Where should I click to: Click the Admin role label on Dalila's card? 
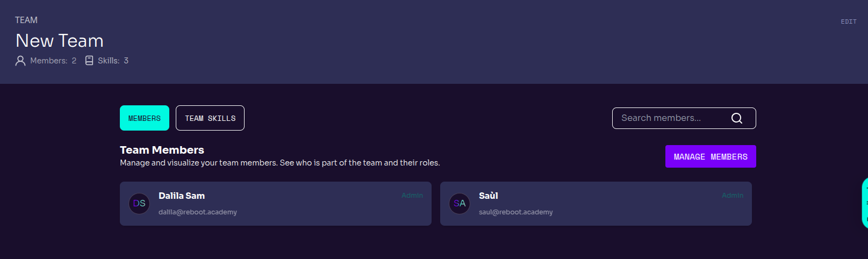412,196
